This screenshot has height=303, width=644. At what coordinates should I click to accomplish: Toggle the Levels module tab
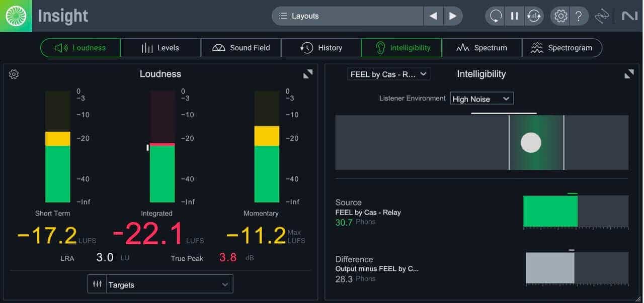point(160,48)
